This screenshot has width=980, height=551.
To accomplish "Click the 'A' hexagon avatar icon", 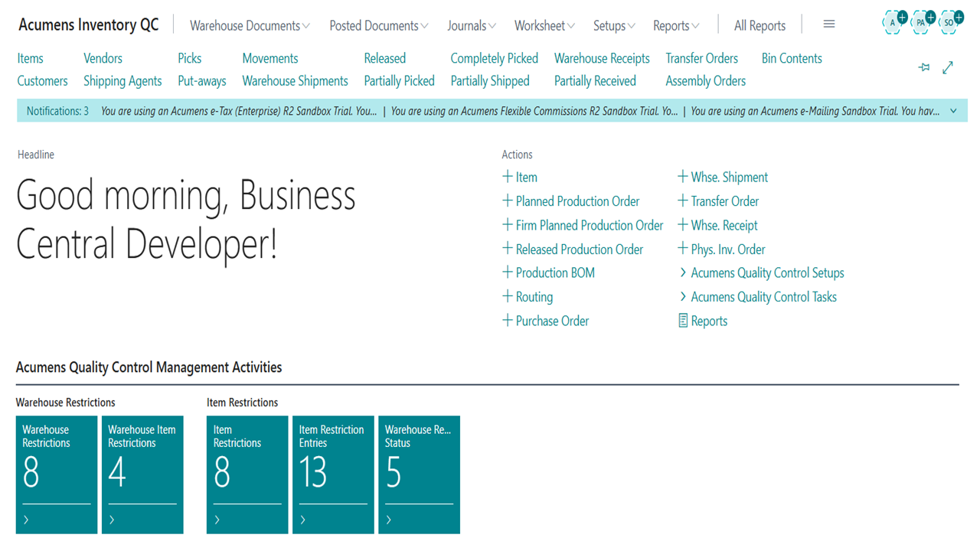I will click(x=894, y=23).
